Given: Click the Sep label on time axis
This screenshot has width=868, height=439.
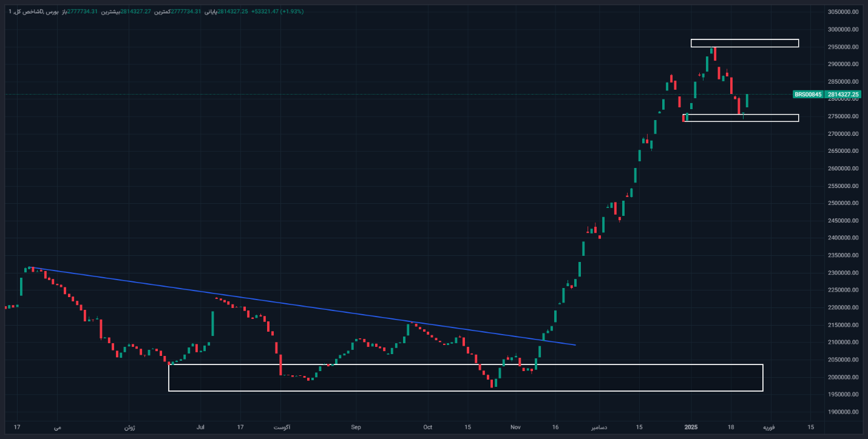Looking at the screenshot, I should click(x=356, y=427).
